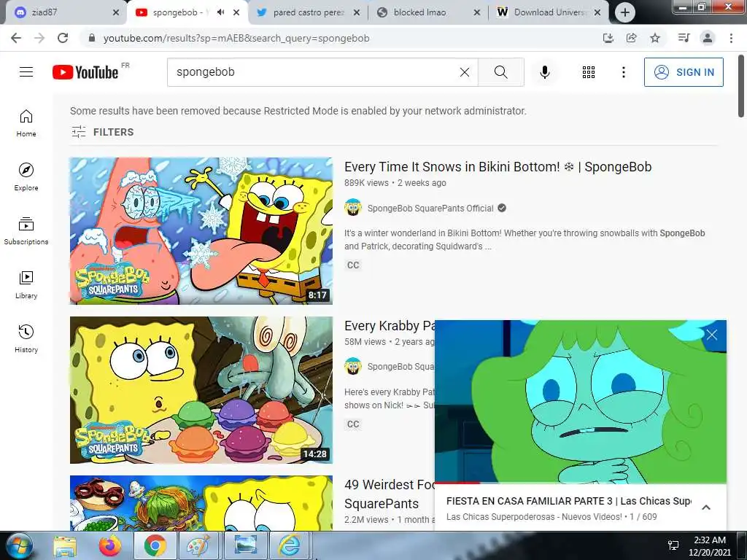Close the spongebob tab

coord(236,12)
